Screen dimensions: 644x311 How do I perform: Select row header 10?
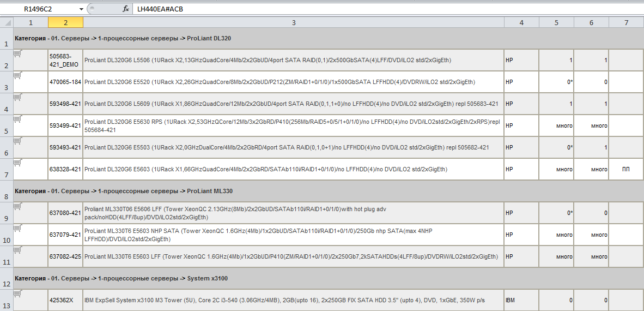[7, 235]
